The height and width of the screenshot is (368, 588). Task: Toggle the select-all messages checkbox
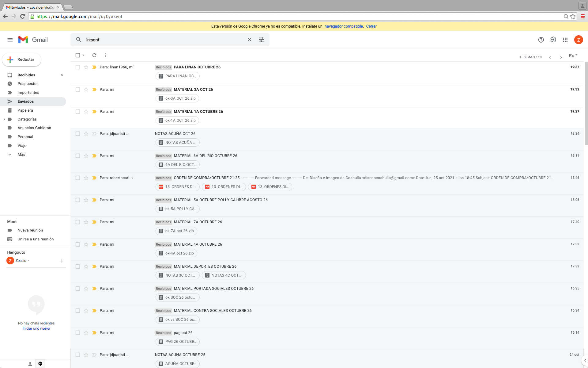click(78, 55)
